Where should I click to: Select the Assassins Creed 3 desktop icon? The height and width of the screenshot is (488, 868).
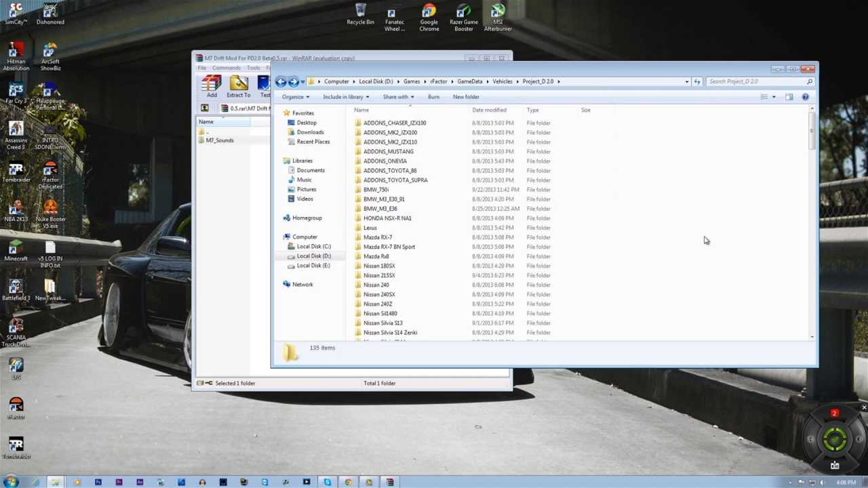click(16, 136)
